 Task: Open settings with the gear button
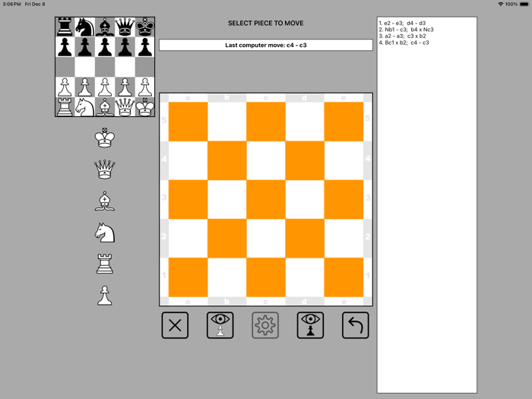click(x=265, y=325)
